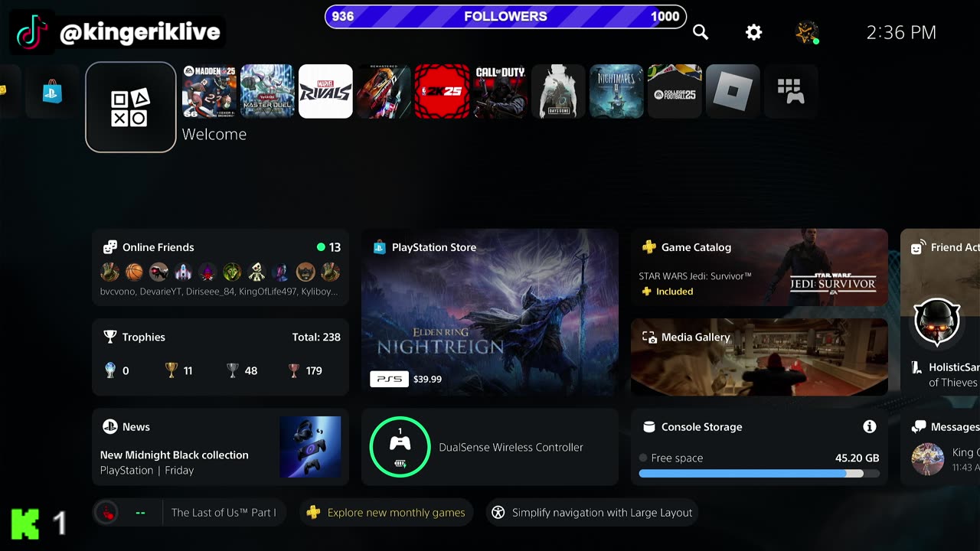Open News Midnight Black collection card
Viewport: 980px width, 551px height.
pyautogui.click(x=220, y=447)
